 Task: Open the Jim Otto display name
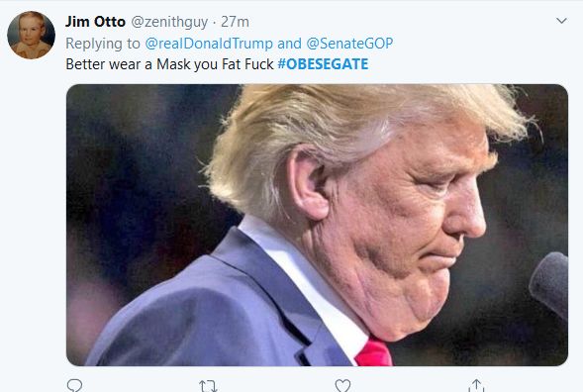95,22
